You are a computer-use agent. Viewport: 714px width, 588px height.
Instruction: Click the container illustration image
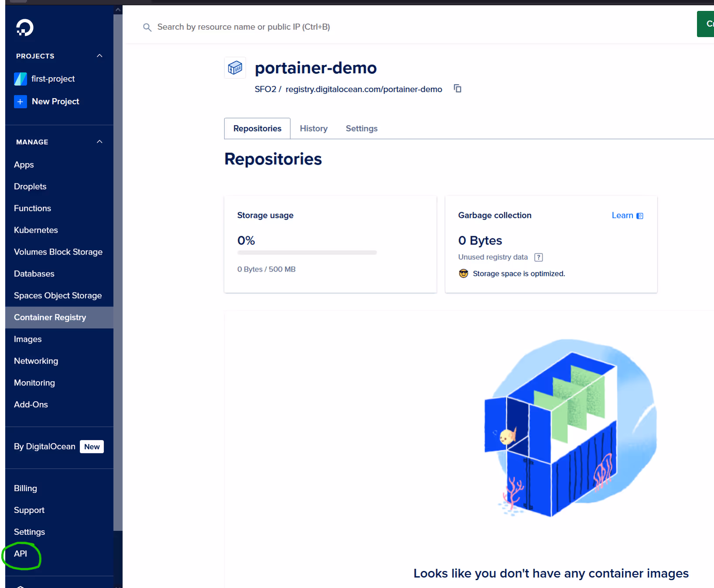click(570, 428)
